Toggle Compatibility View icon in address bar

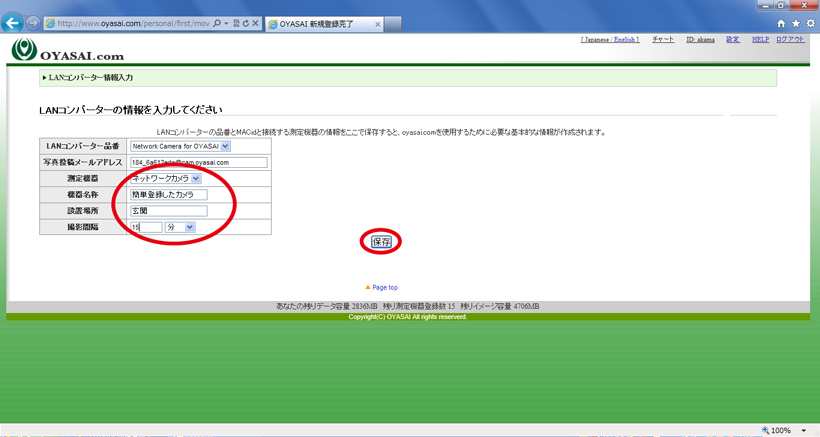(236, 24)
